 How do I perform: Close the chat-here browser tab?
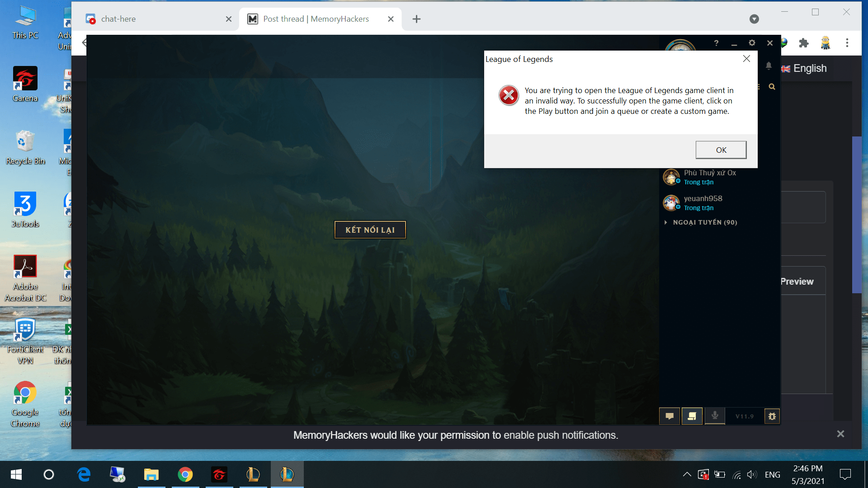click(x=229, y=19)
